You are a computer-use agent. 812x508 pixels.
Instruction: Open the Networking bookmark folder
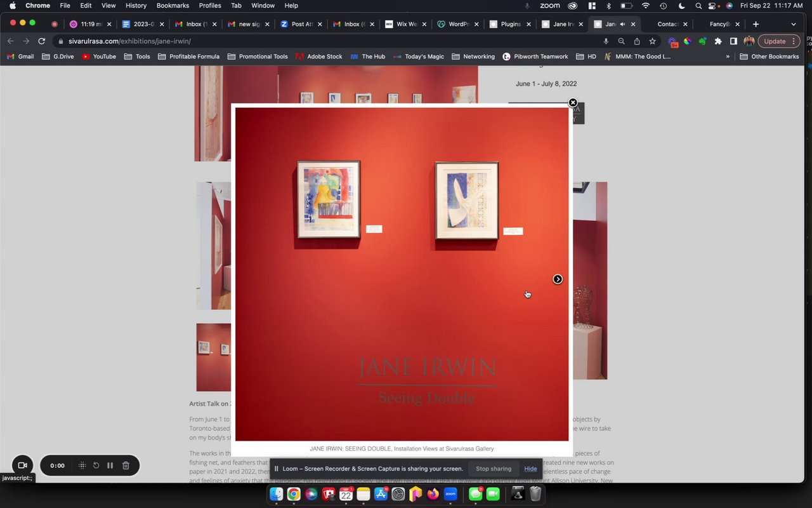click(x=473, y=57)
